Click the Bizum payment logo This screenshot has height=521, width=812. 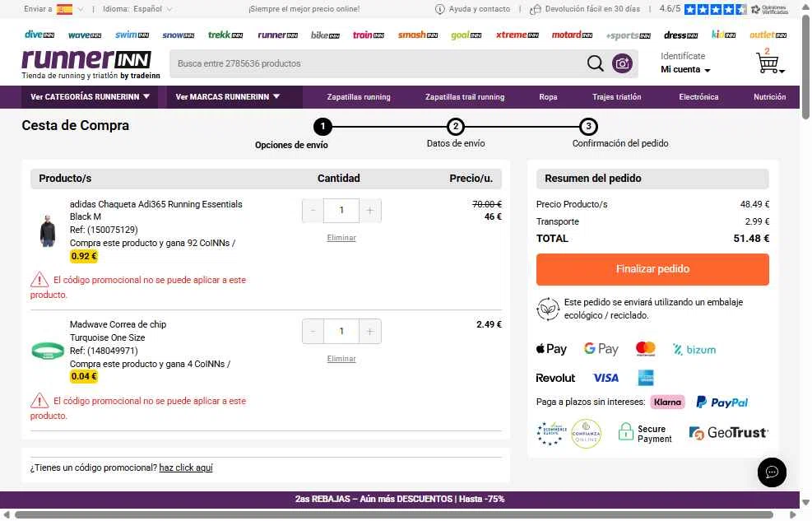694,350
